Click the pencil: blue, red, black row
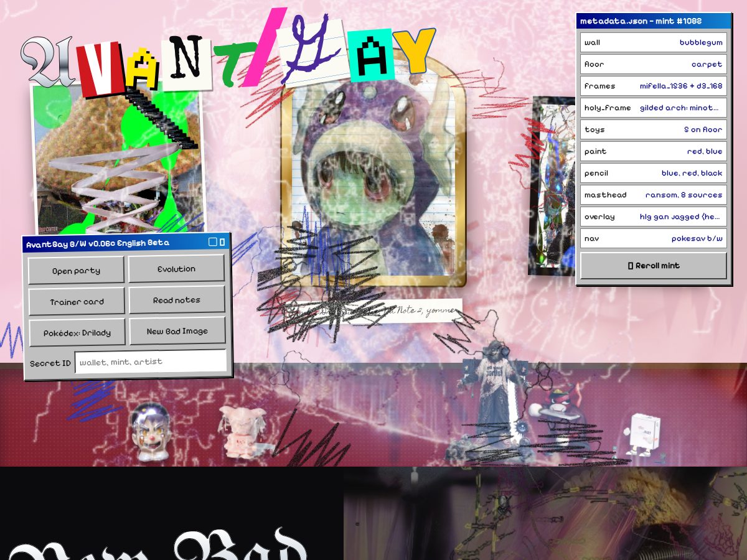This screenshot has height=560, width=747. click(654, 173)
